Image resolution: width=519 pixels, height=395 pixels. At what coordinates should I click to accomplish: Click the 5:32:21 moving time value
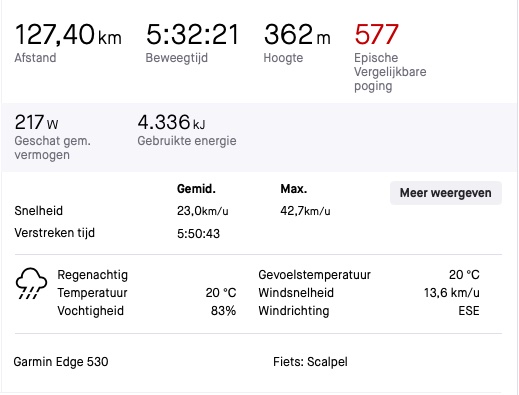(x=193, y=34)
